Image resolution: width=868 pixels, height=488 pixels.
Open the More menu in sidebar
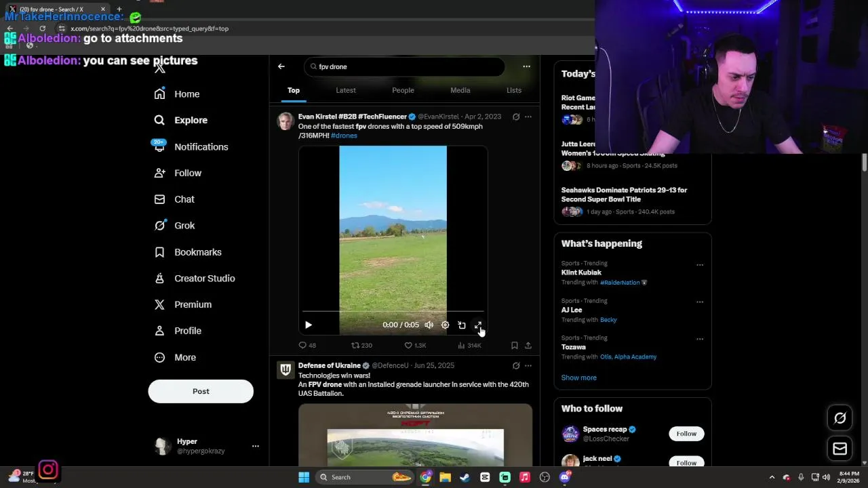coord(176,357)
